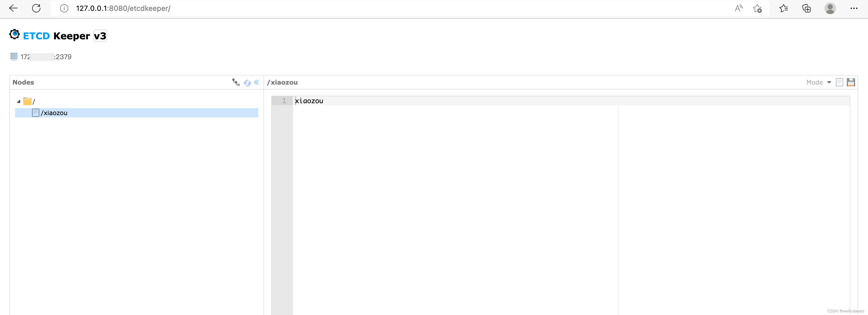
Task: Open the Mode dropdown
Action: 819,82
